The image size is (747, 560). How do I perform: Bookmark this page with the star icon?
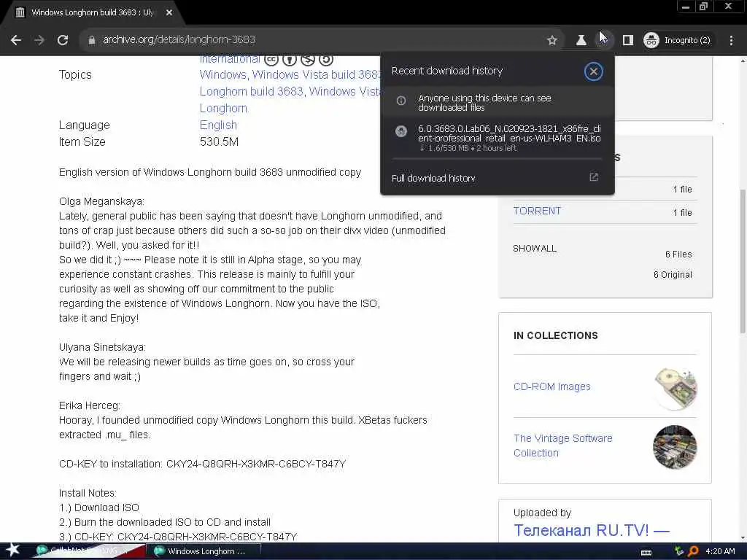[551, 41]
